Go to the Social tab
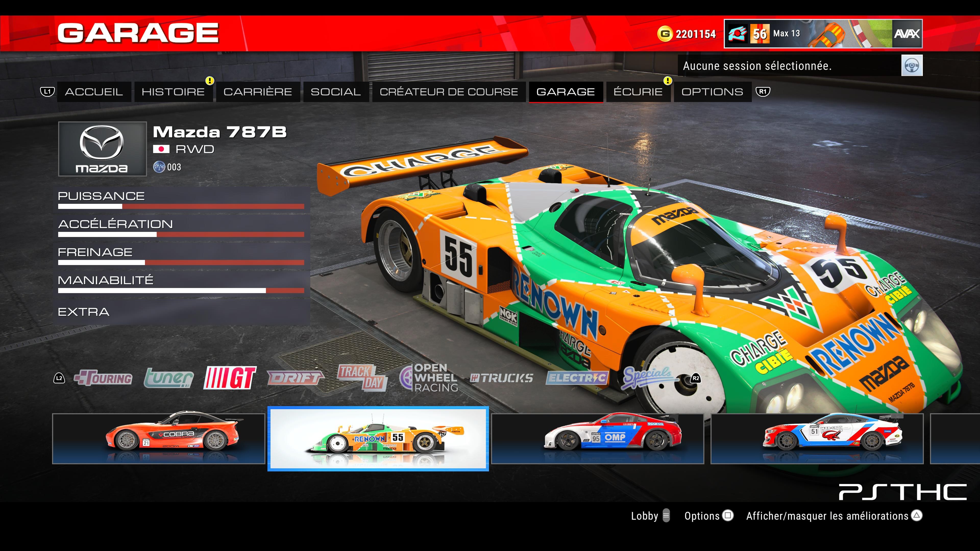Viewport: 980px width, 551px height. pyautogui.click(x=336, y=92)
